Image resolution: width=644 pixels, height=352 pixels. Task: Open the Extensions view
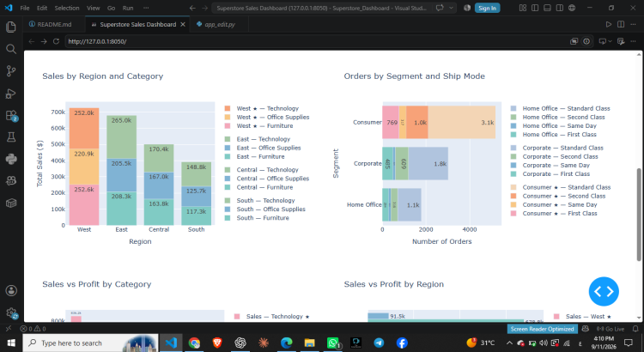[11, 115]
